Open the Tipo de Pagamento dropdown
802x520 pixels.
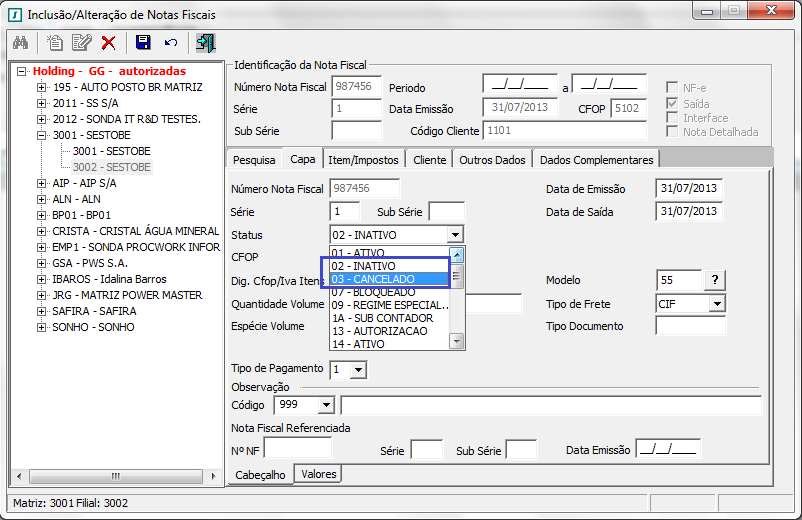(x=359, y=370)
